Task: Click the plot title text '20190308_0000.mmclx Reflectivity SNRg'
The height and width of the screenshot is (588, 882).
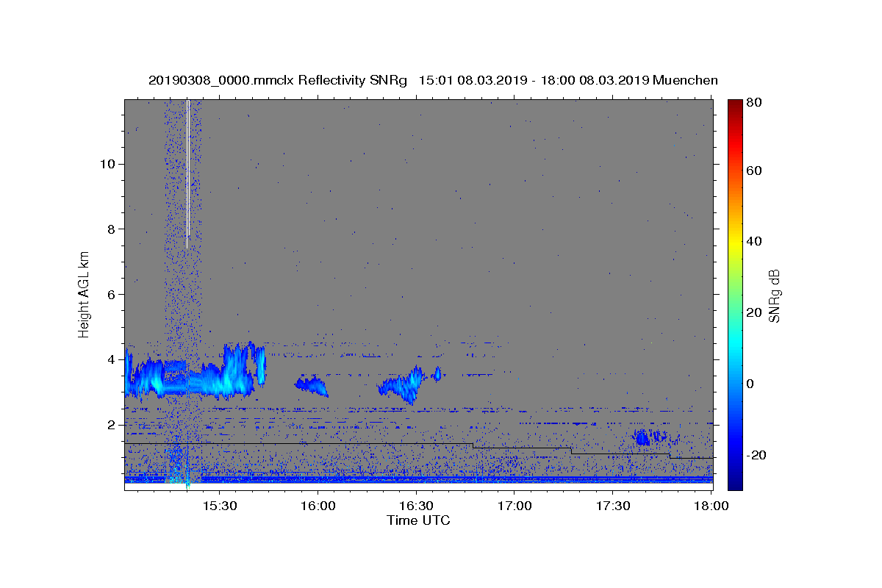Action: coord(278,80)
